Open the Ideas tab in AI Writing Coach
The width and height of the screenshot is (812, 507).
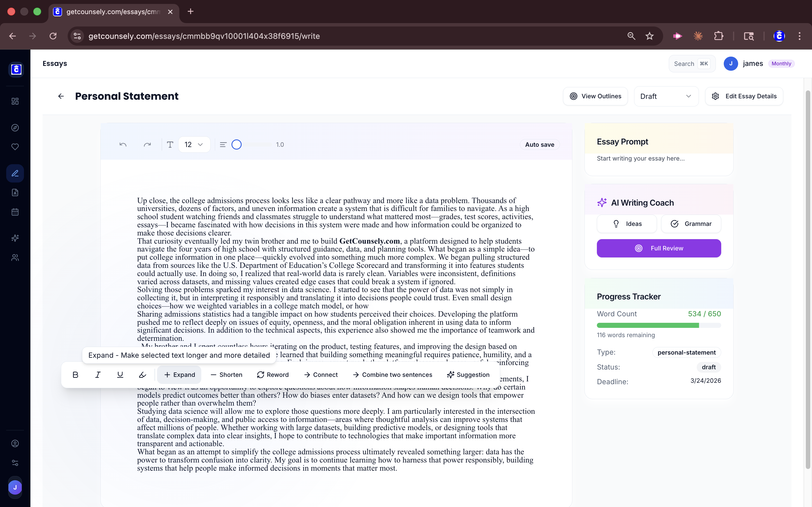point(627,224)
